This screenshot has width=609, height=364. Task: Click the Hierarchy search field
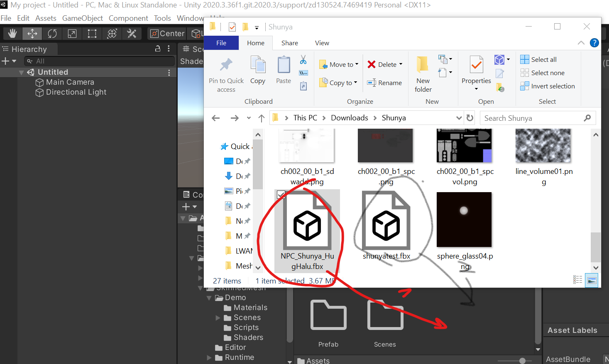[x=99, y=61]
